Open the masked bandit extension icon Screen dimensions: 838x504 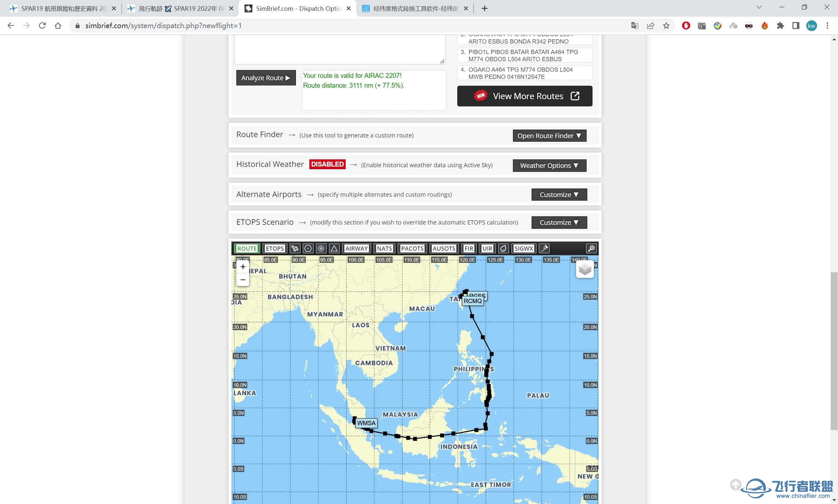tap(749, 26)
